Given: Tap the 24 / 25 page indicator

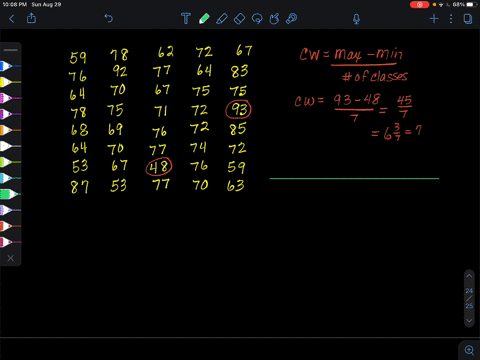Looking at the screenshot, I should pos(469,298).
